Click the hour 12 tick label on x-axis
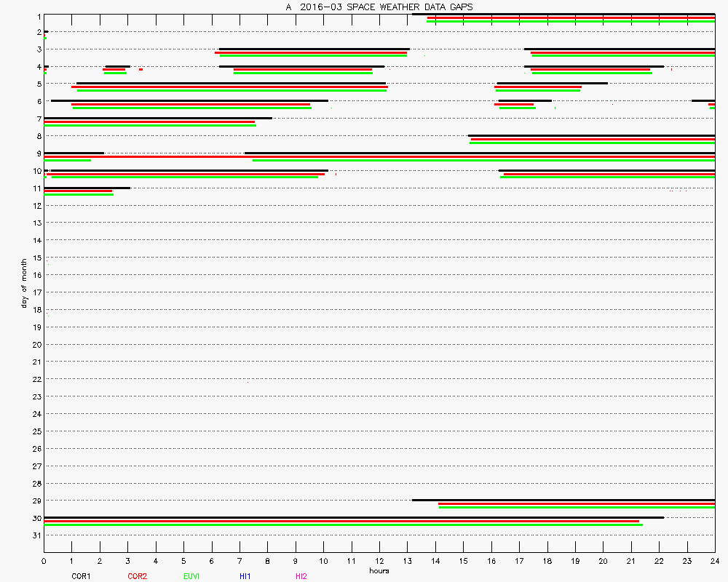Viewport: 728px width, 582px height. coord(379,561)
